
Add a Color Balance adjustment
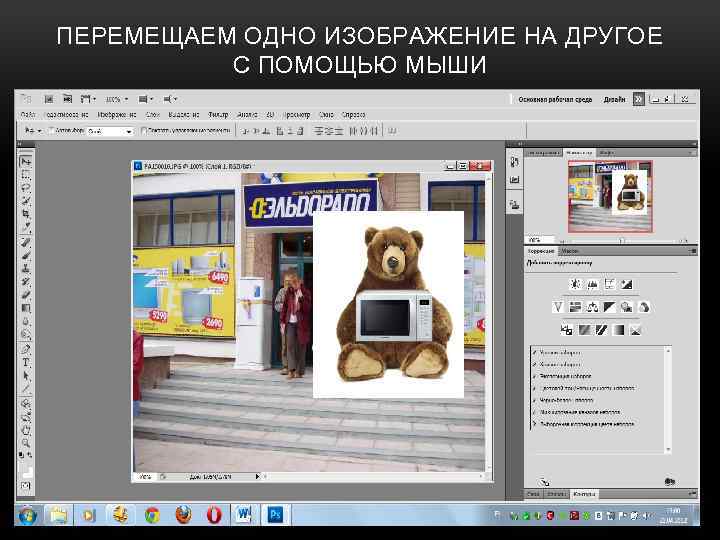click(592, 307)
